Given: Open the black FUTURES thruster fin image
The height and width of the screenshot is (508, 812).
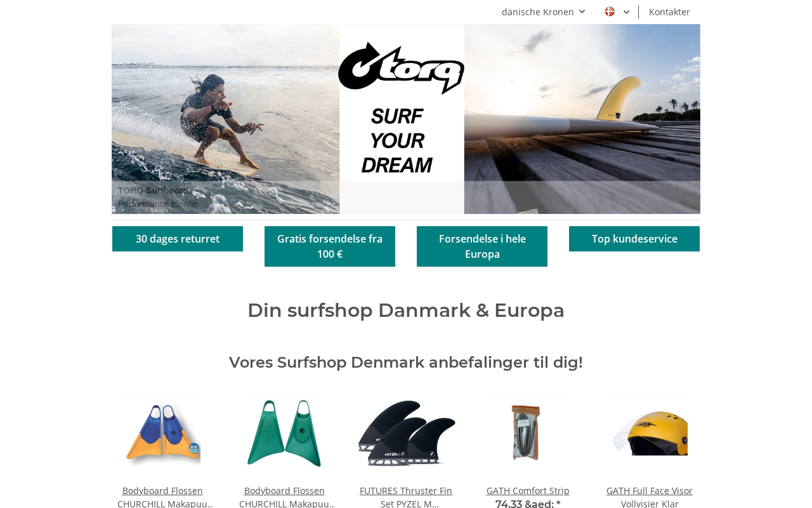Looking at the screenshot, I should pyautogui.click(x=406, y=433).
